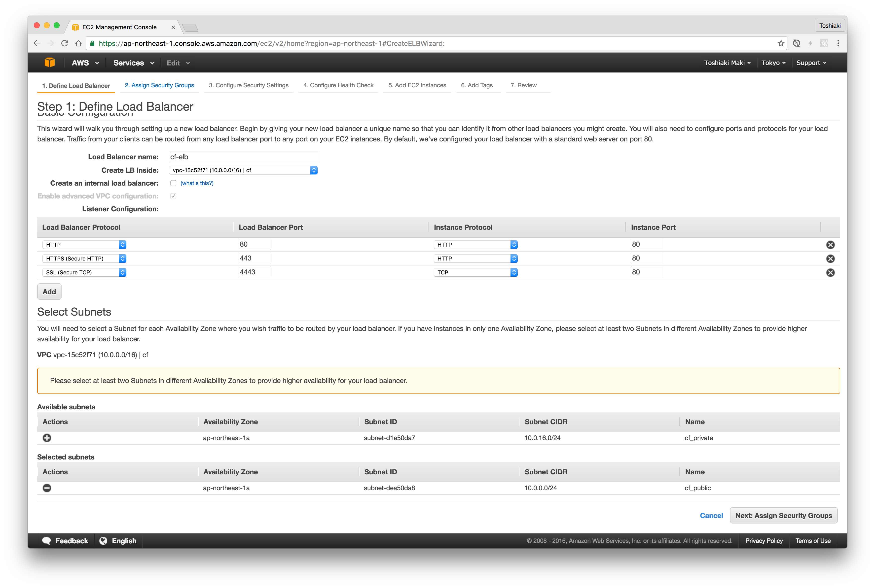875x588 pixels.
Task: Click the load balancer port 80 field
Action: 255,244
